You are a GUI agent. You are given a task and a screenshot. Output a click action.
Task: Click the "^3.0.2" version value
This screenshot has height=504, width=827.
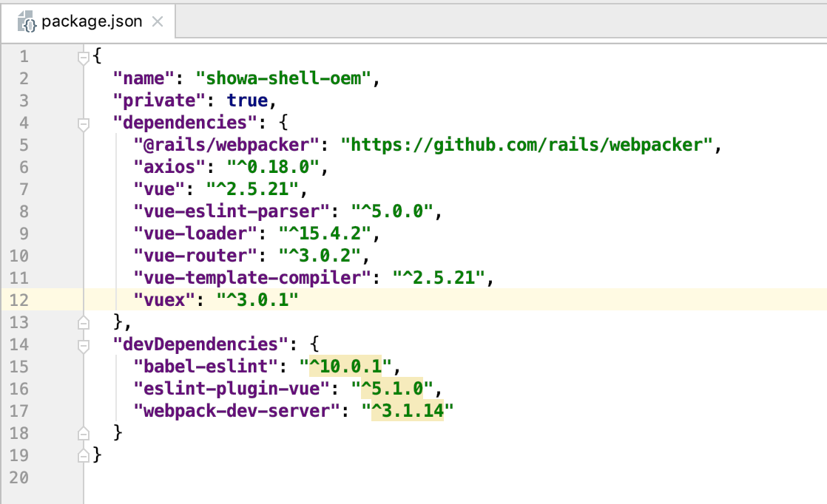coord(319,256)
